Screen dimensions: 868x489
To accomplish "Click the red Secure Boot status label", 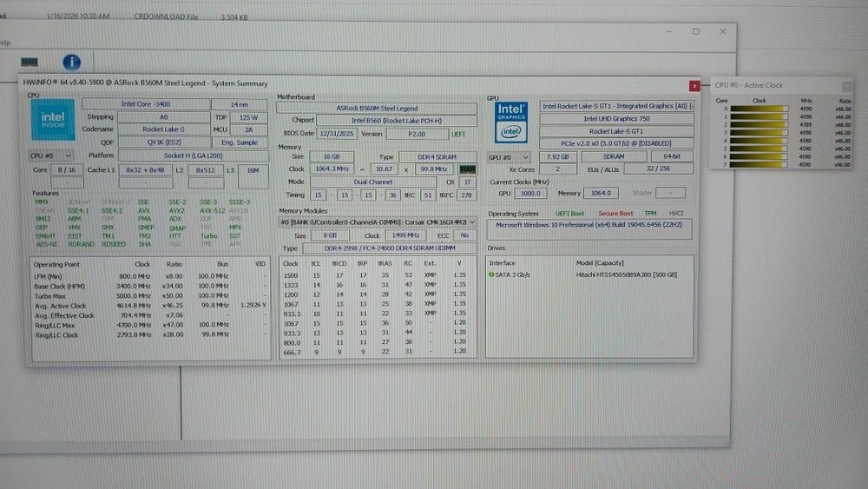I will click(615, 213).
